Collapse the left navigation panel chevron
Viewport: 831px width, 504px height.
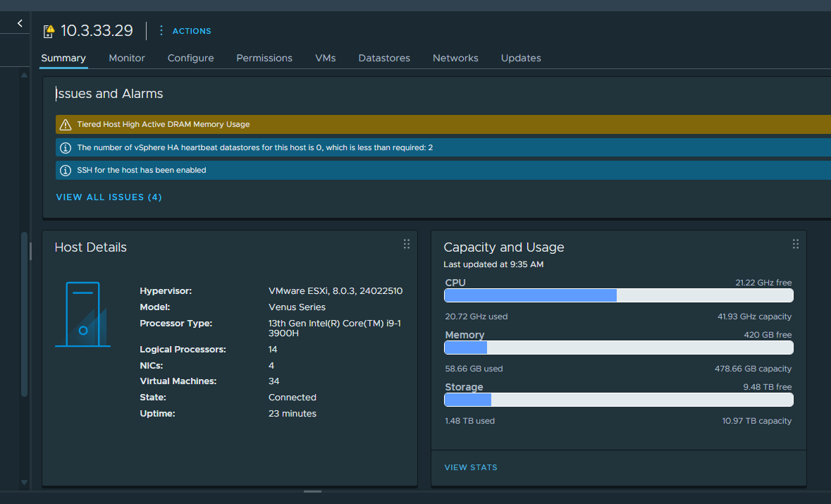(x=20, y=23)
